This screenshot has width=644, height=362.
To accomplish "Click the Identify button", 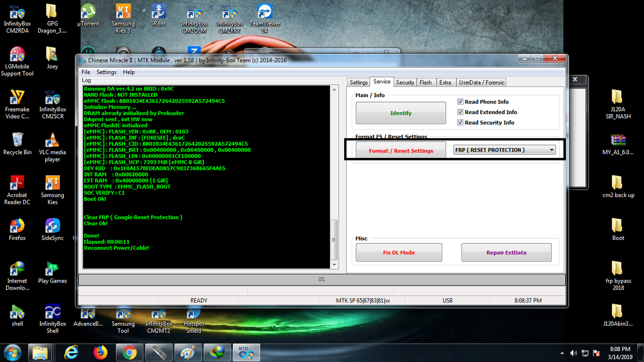I will coord(400,113).
